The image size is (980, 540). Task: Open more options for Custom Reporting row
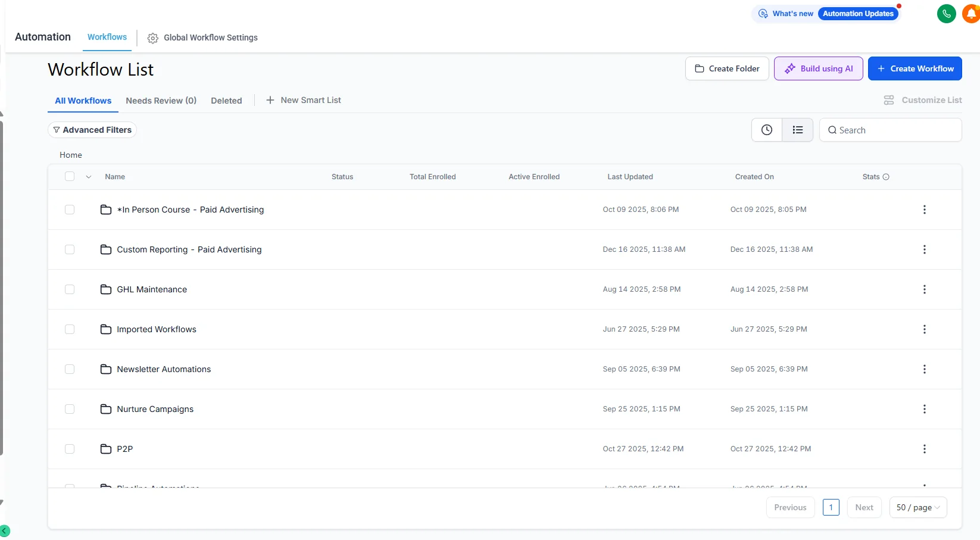point(925,249)
